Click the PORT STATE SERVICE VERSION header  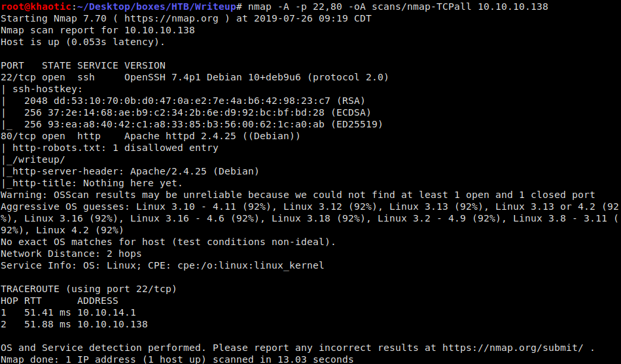coord(83,66)
